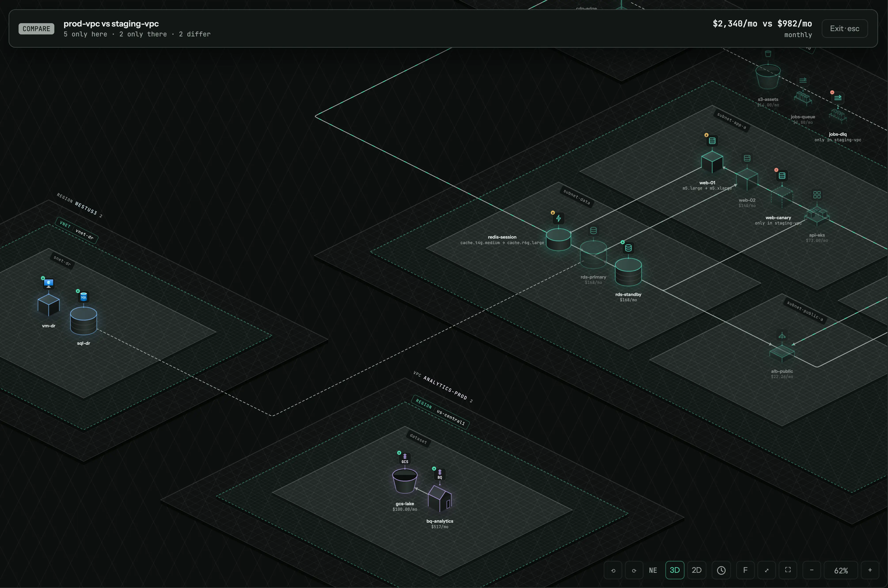Screen dimensions: 888x588
Task: Click the snet-dr subnet label
Action: [x=62, y=261]
